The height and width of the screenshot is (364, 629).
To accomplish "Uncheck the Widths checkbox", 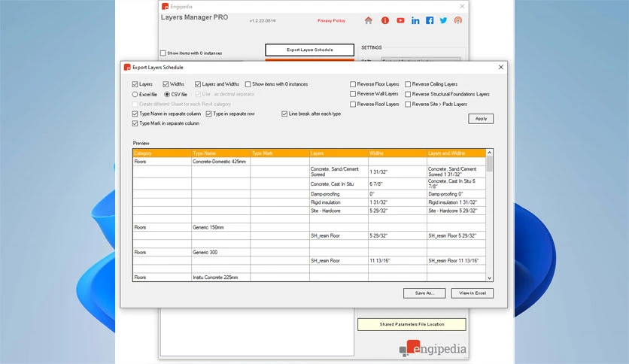I will point(166,84).
